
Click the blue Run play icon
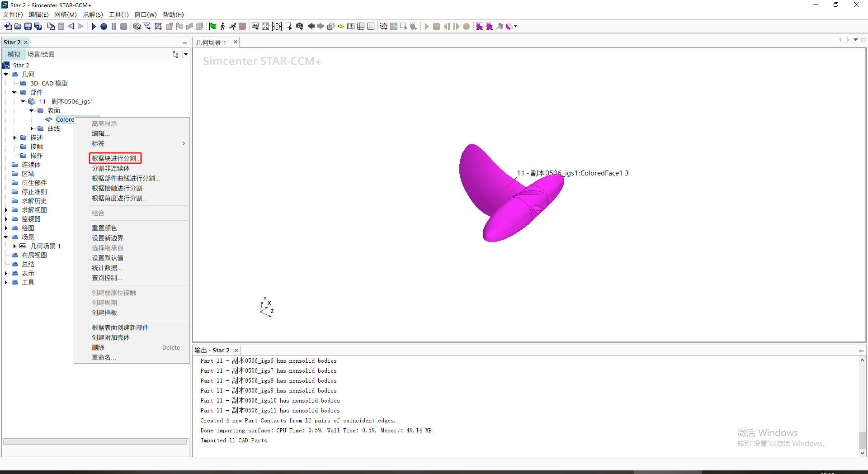point(94,26)
